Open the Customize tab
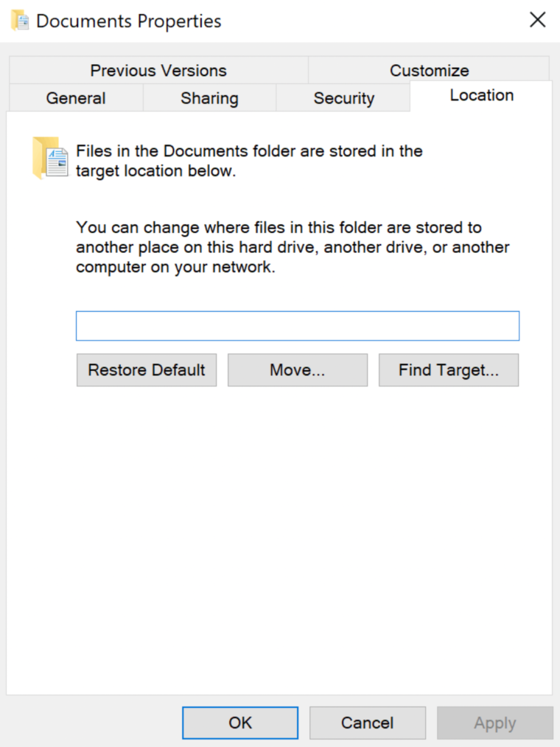 pos(429,70)
